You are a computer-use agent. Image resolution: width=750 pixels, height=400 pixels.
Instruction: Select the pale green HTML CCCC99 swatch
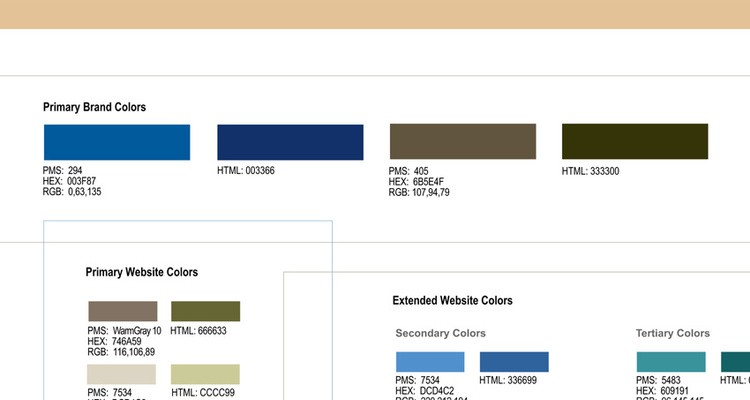[205, 374]
